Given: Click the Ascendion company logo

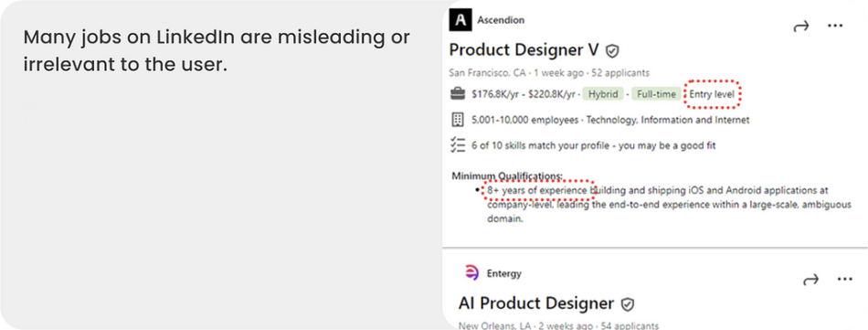Looking at the screenshot, I should [x=459, y=20].
